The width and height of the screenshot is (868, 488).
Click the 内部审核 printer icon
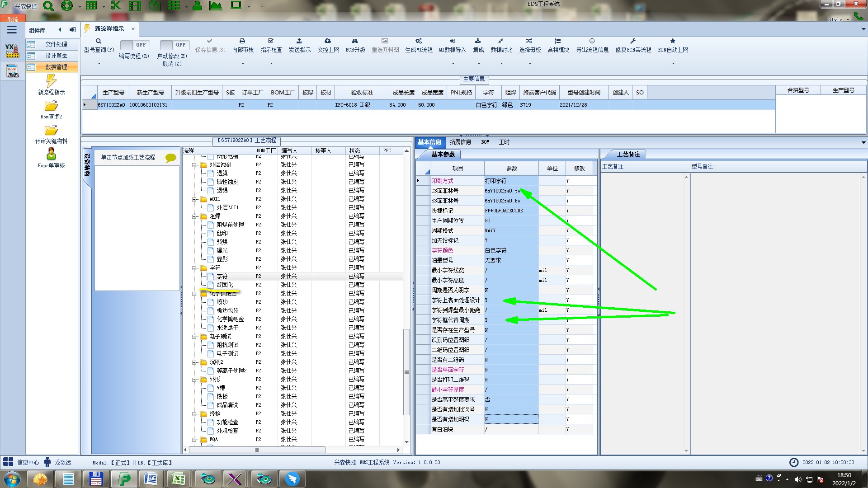pyautogui.click(x=242, y=41)
